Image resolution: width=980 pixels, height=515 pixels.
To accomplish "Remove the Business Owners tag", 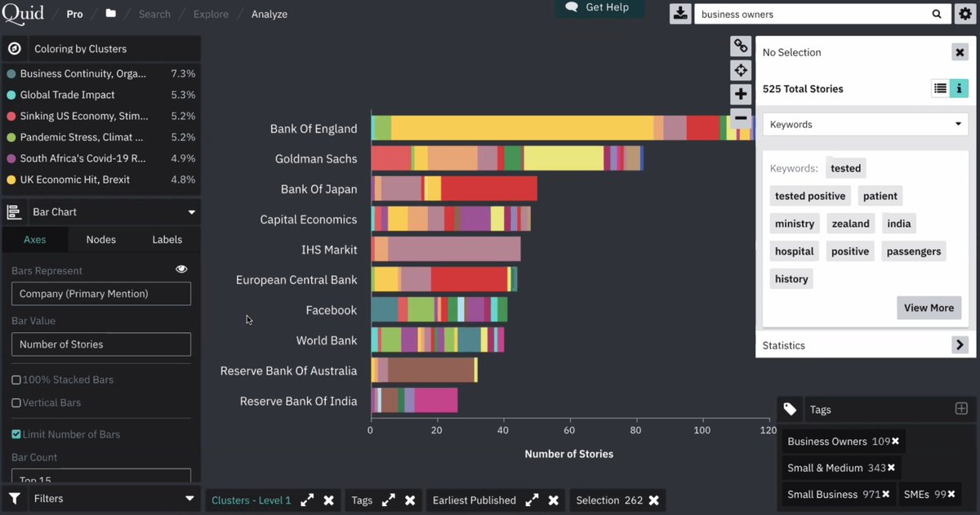I will click(x=895, y=442).
